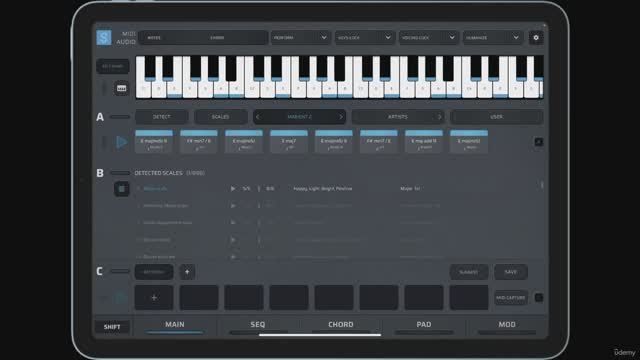Image resolution: width=640 pixels, height=360 pixels.
Task: Open the Voicing Lock dropdown
Action: click(428, 38)
